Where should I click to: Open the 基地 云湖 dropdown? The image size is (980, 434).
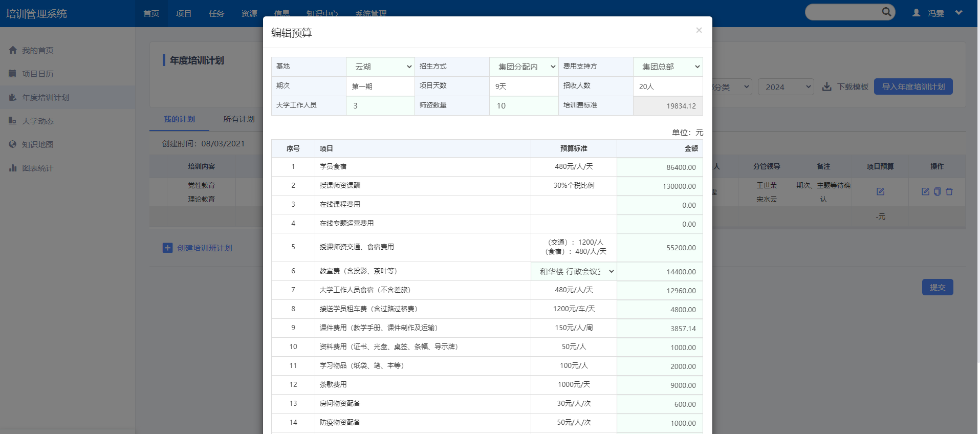pos(380,67)
